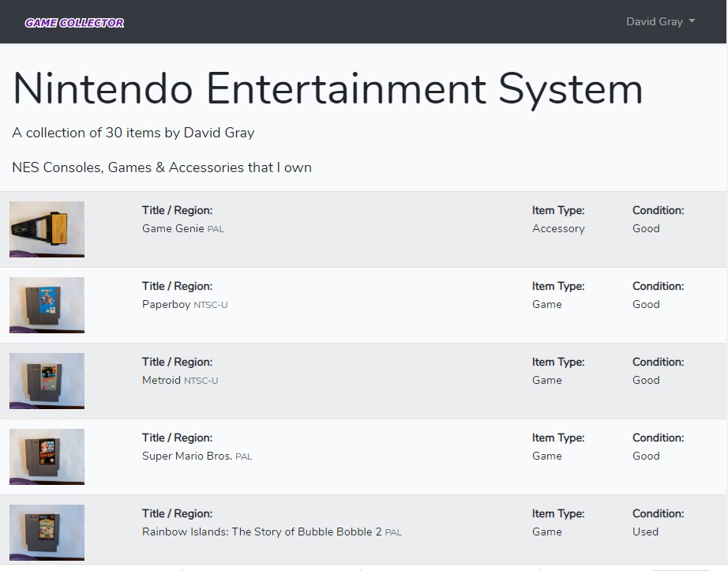Click the Game item type in Rainbow Islands row
This screenshot has width=728, height=571.
(x=547, y=532)
